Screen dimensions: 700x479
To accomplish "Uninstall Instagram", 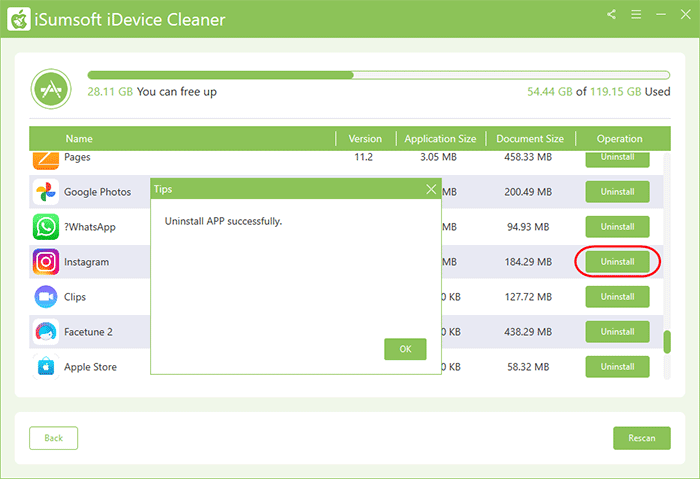I will click(x=617, y=262).
